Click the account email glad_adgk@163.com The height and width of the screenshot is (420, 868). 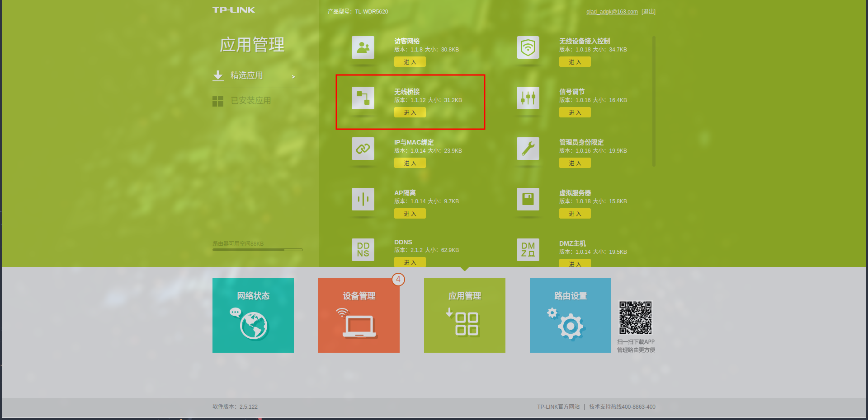coord(612,12)
